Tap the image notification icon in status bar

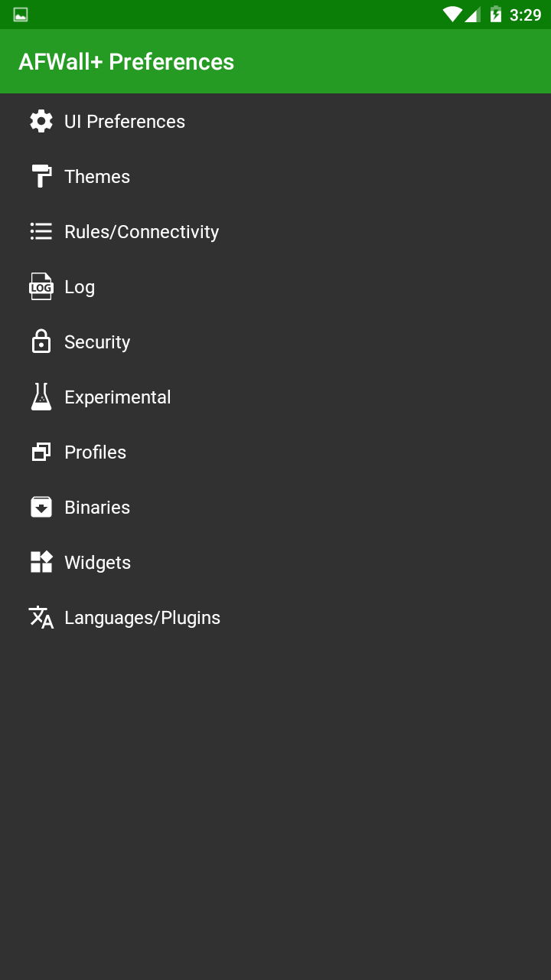coord(21,15)
